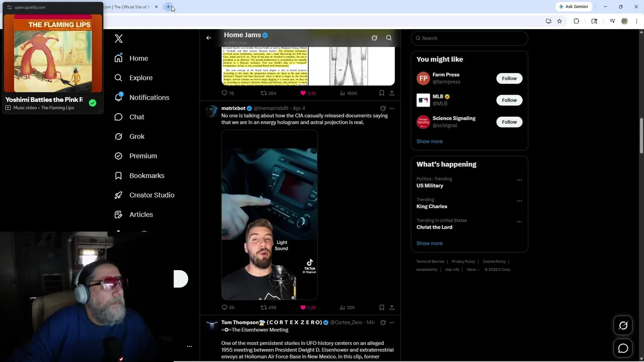This screenshot has width=644, height=362.
Task: Open the Home link in the X sidebar
Action: coord(131,58)
